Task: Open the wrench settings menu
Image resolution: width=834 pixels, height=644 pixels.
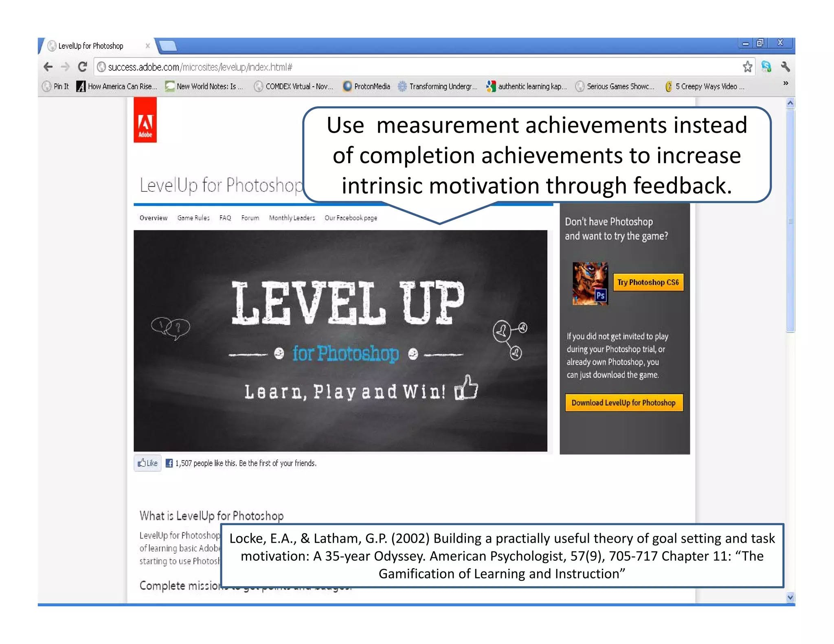Action: [786, 67]
